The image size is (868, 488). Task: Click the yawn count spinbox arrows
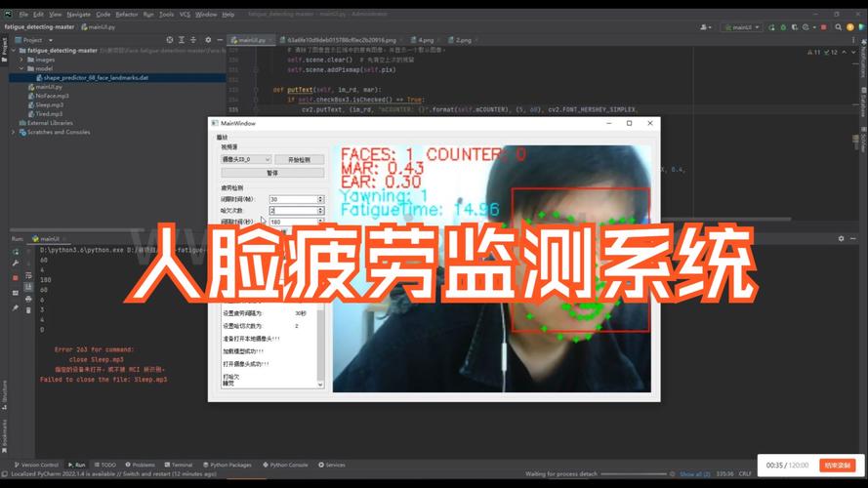point(320,211)
